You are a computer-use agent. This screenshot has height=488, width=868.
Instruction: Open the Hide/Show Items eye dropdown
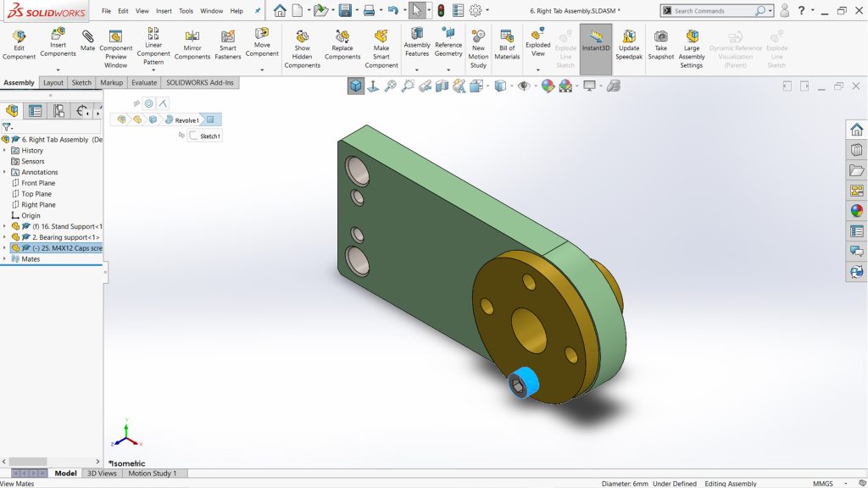[526, 86]
